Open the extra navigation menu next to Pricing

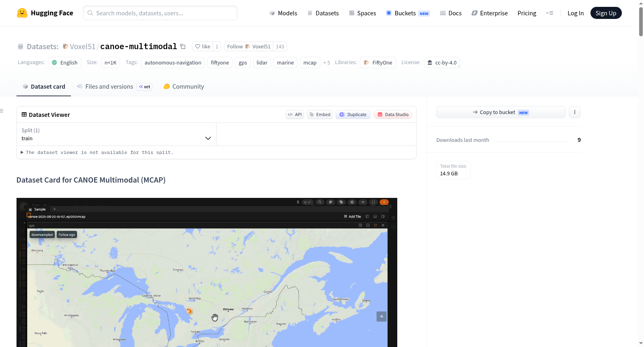click(x=549, y=13)
